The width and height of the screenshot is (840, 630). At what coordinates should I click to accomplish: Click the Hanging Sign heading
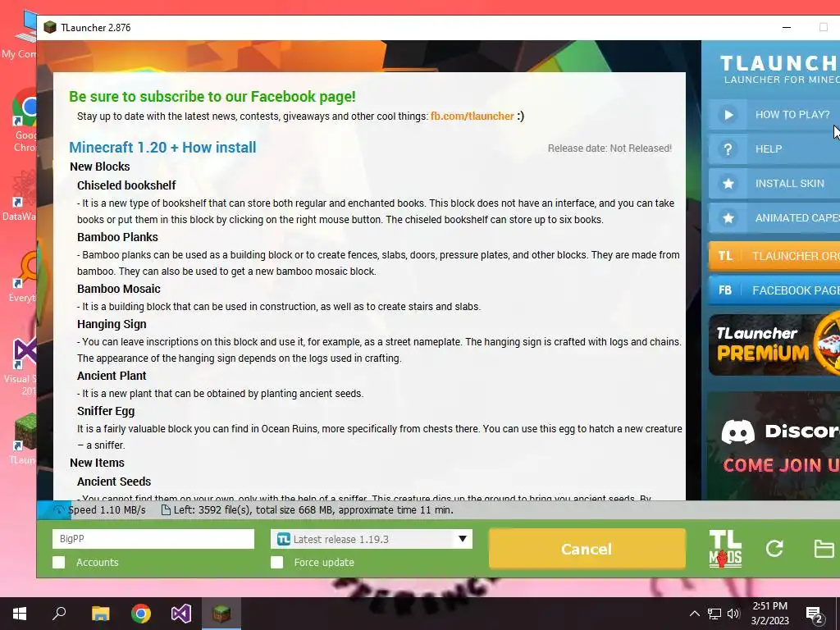point(112,324)
